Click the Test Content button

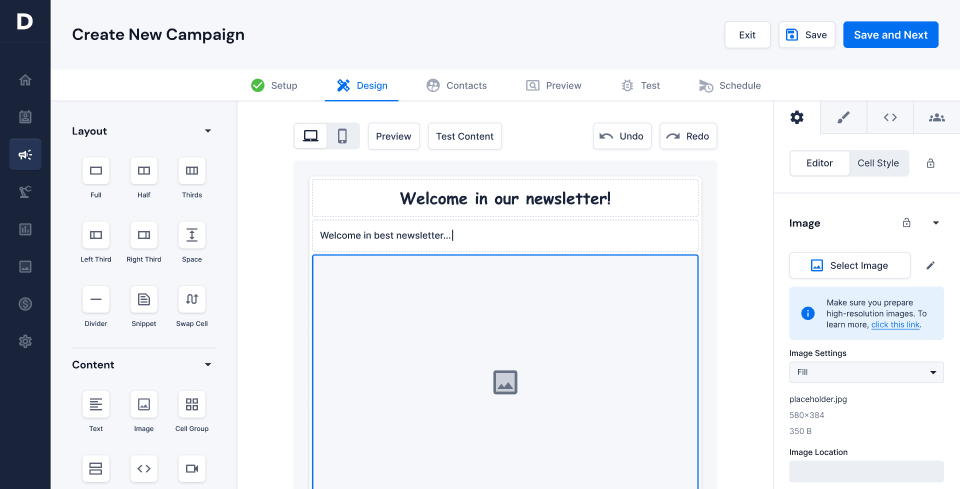click(465, 136)
